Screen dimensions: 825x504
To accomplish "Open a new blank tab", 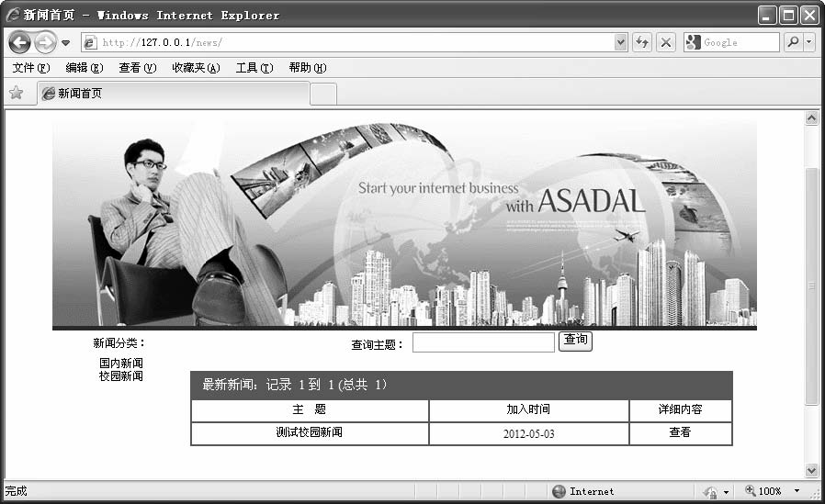I will tap(323, 94).
